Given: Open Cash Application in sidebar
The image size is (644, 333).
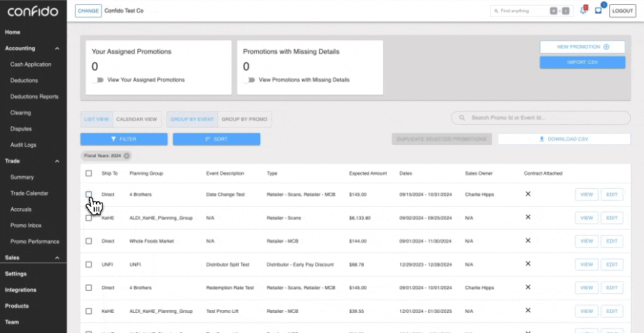Looking at the screenshot, I should [31, 65].
